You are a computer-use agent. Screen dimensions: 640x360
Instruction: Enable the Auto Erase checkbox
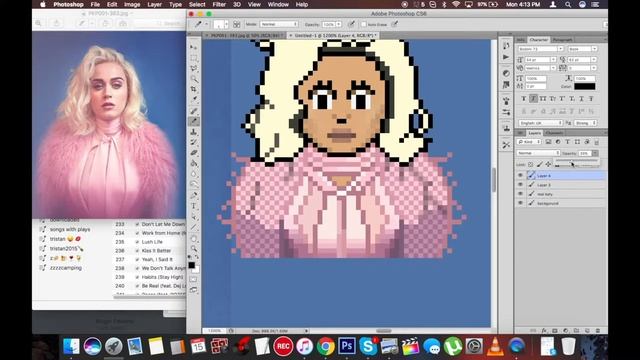click(x=364, y=24)
